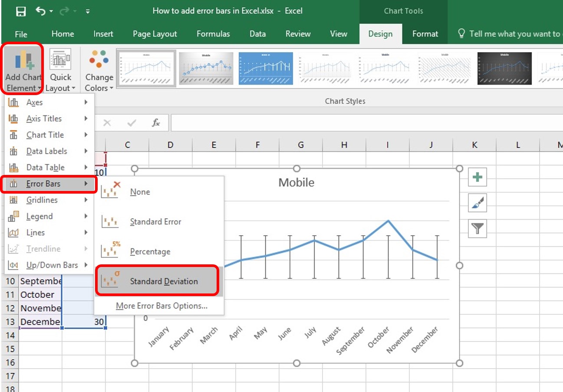Click the Enter checkmark in formula bar
Viewport: 563px width, 392px height.
coord(132,123)
